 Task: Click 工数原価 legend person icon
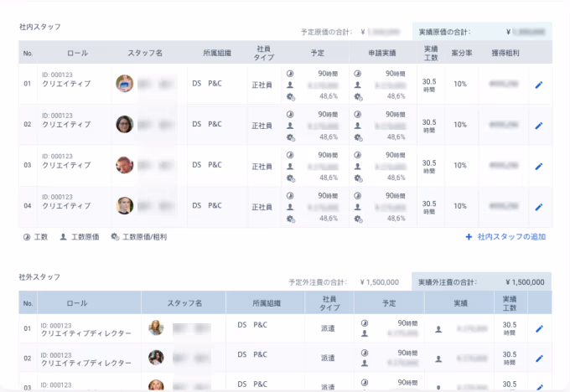pyautogui.click(x=63, y=237)
